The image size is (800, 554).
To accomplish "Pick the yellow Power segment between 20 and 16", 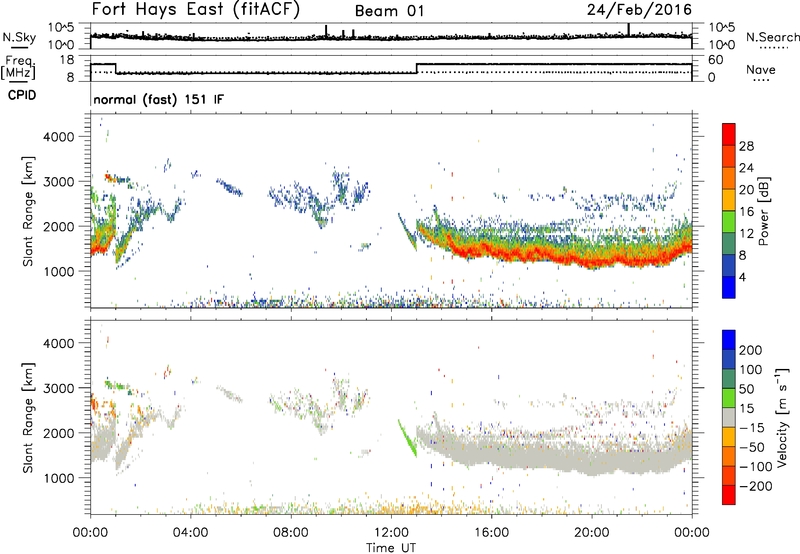I will [729, 199].
